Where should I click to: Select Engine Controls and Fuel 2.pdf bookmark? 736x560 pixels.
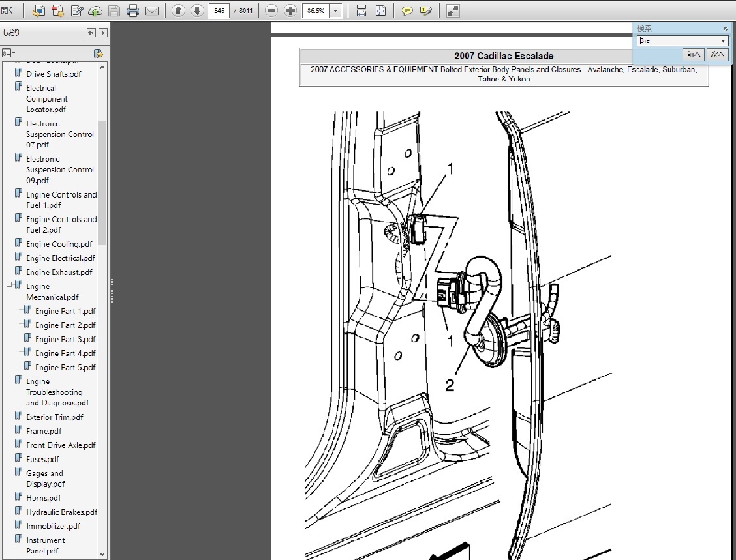tap(61, 225)
